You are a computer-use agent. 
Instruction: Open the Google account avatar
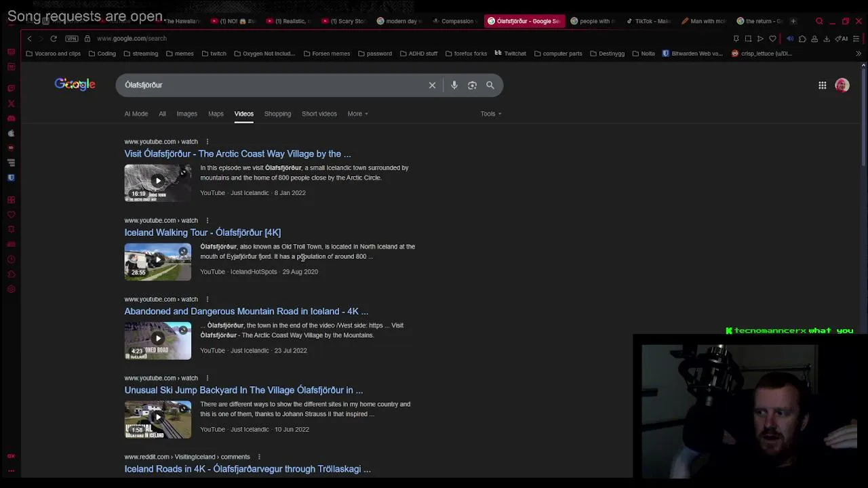click(x=842, y=85)
